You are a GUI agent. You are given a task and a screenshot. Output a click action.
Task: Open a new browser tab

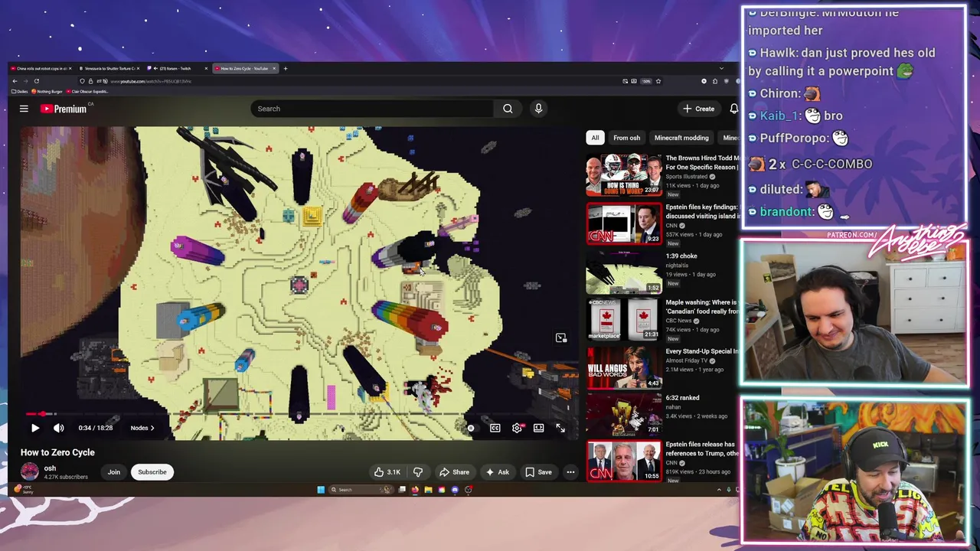(x=286, y=68)
